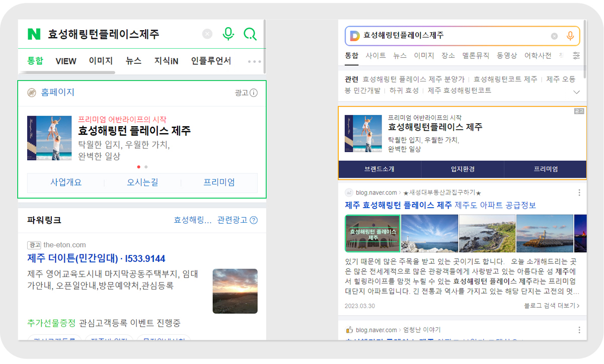Screen dimensions: 604x364
Task: Click thumbs-up favicon of 엄청난 이야기 result
Action: (x=349, y=330)
